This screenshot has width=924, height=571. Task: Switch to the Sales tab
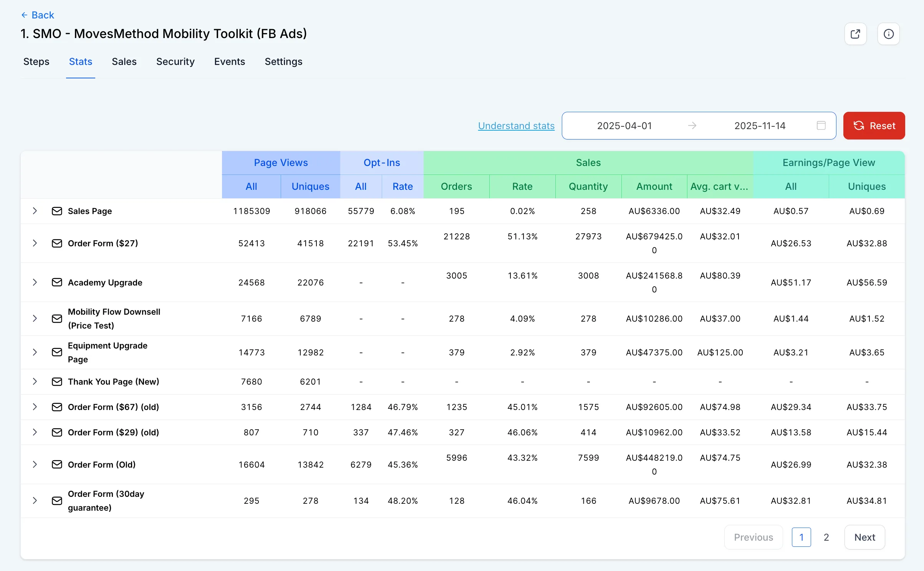[x=124, y=61]
